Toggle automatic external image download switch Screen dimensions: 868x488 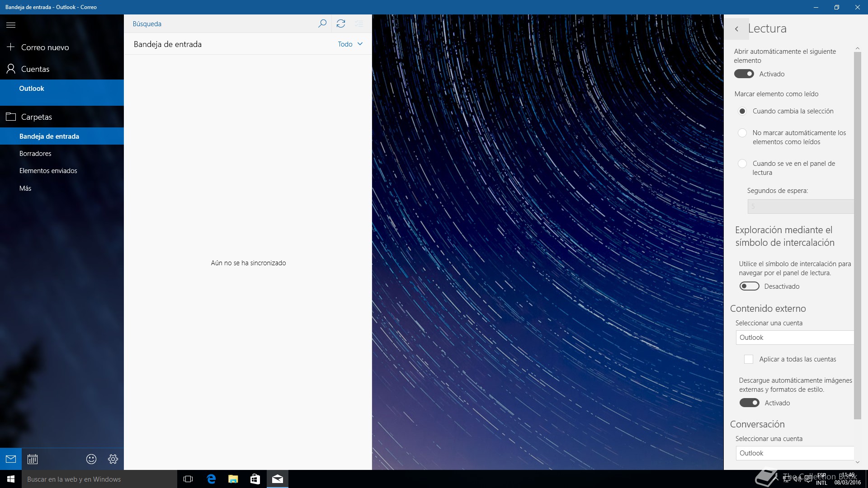750,403
